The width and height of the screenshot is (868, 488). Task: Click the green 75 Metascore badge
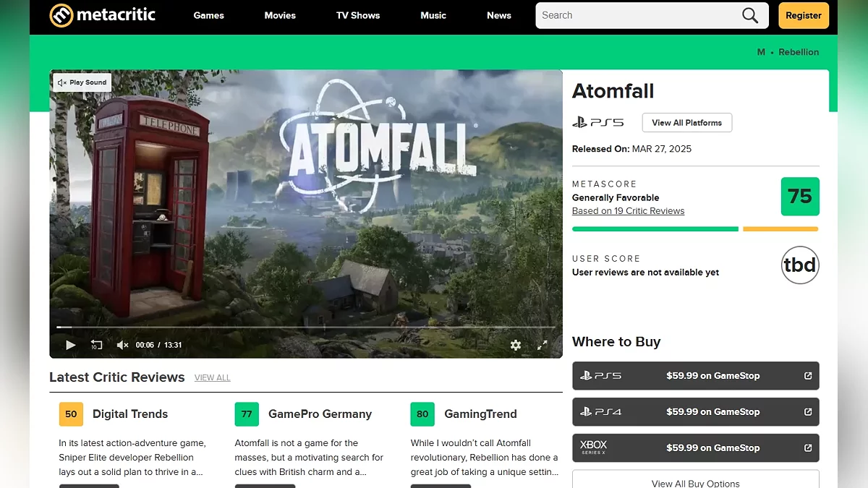800,197
